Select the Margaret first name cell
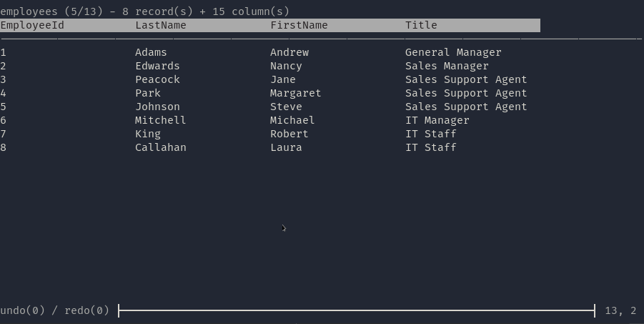 click(x=295, y=93)
